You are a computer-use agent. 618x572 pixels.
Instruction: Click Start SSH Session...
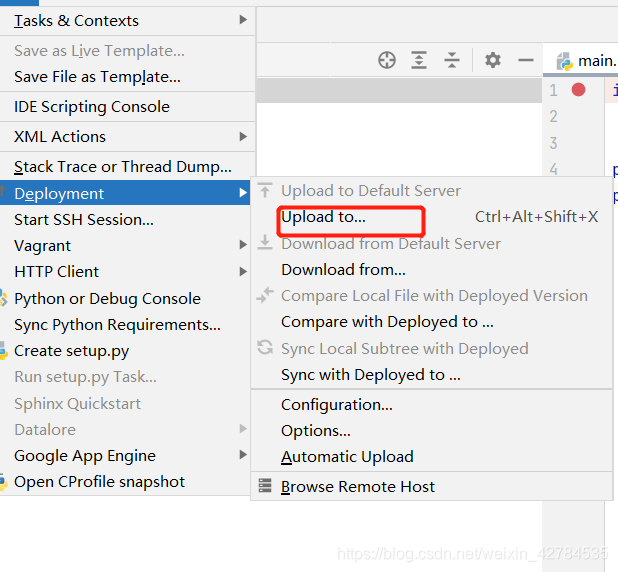[125, 220]
